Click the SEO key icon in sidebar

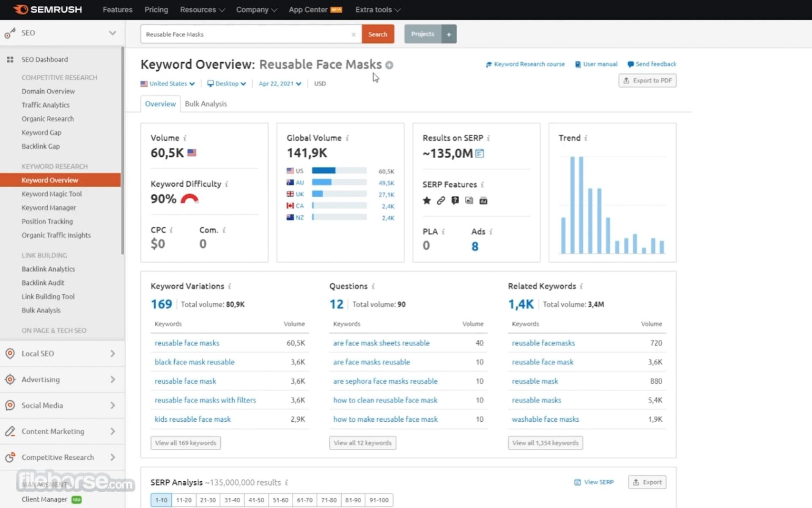[x=10, y=33]
